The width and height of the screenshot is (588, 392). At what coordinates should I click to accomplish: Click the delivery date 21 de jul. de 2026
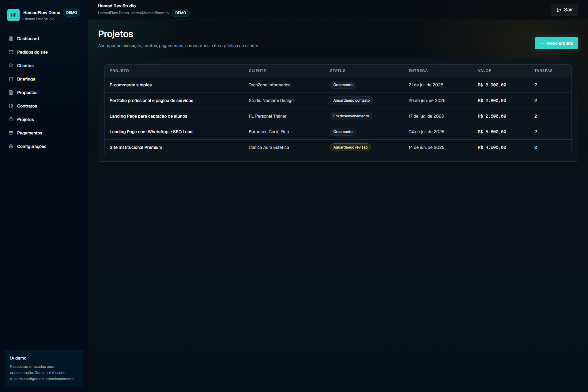[x=426, y=85]
